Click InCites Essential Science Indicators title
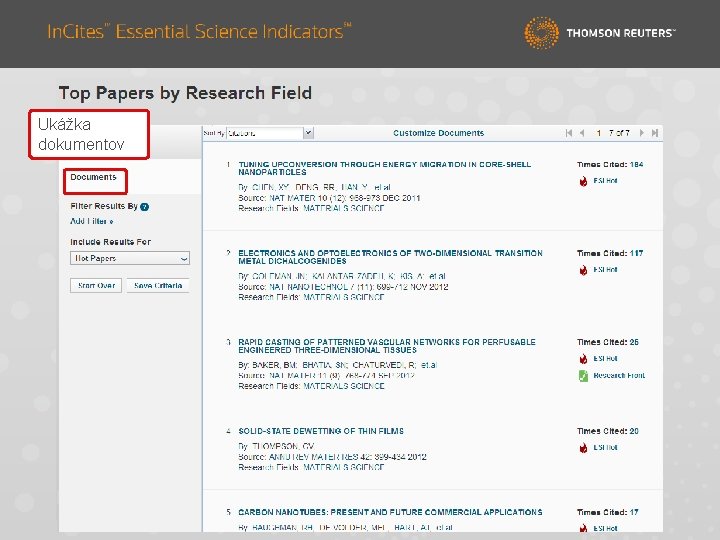 [199, 31]
